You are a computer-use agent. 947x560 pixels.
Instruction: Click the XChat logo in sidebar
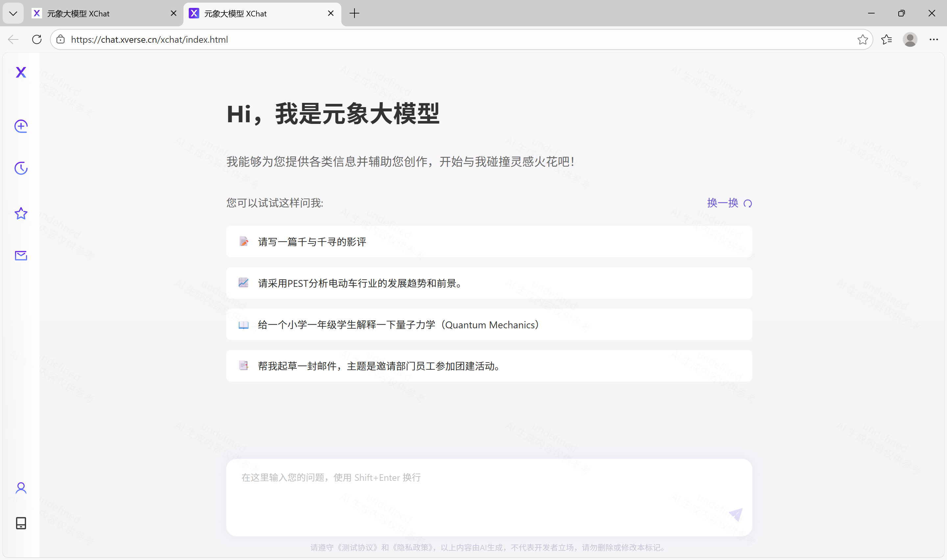21,72
